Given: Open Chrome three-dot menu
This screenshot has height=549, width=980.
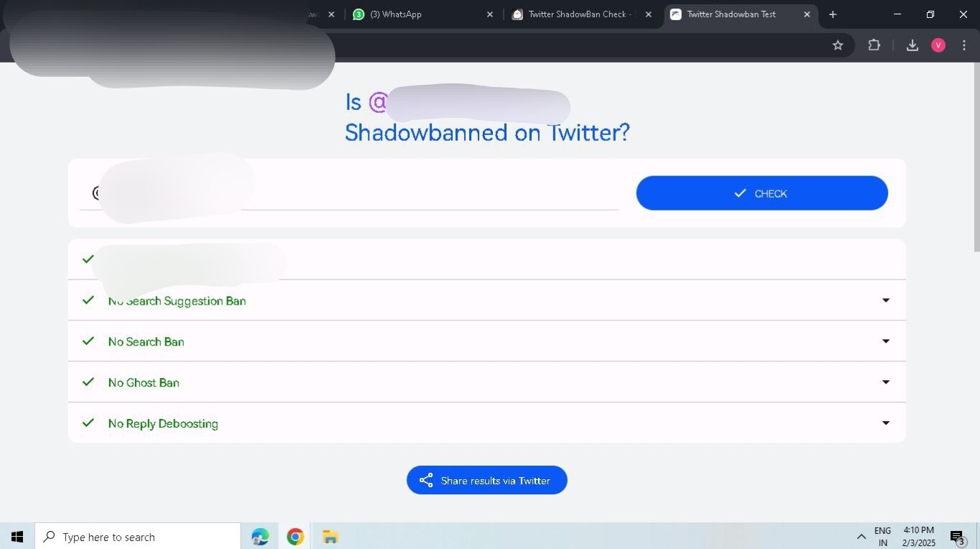Looking at the screenshot, I should click(964, 45).
